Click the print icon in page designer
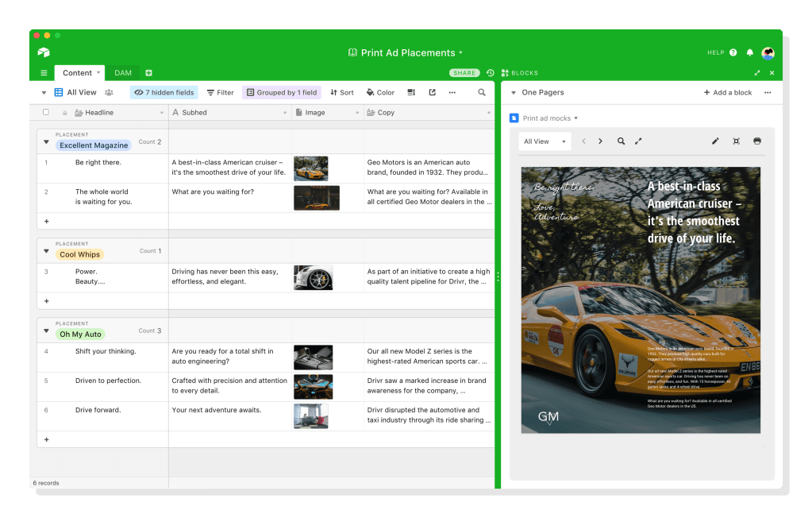The image size is (812, 518). click(x=756, y=141)
